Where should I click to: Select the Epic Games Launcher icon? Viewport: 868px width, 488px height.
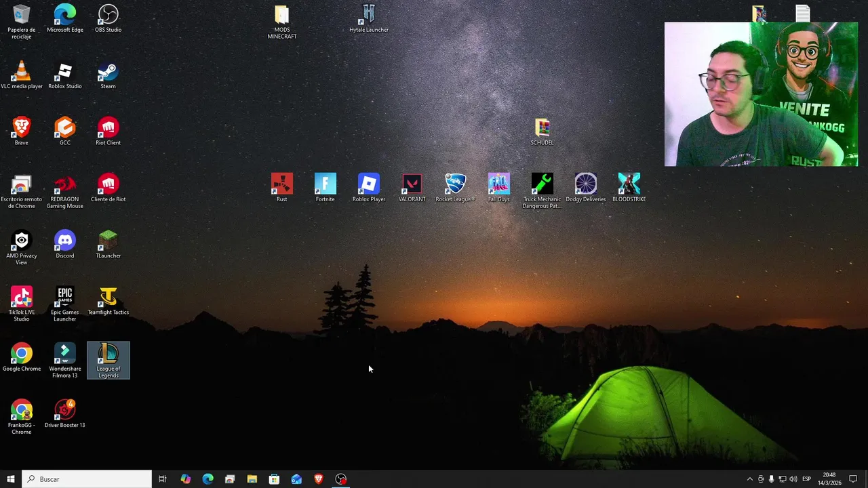(65, 304)
